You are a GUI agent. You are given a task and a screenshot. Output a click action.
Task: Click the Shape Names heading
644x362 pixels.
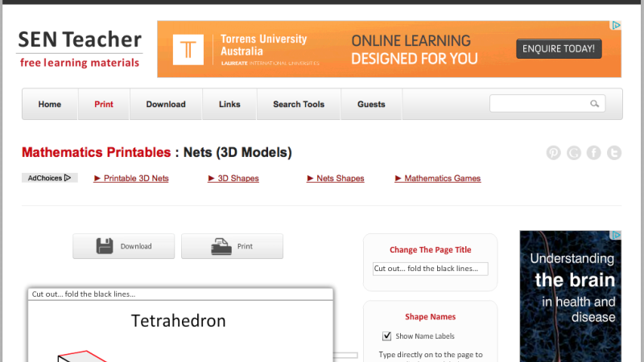(431, 317)
